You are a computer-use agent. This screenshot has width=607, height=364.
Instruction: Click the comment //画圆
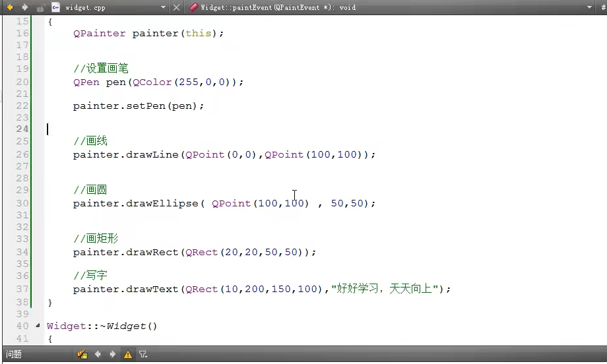(90, 190)
